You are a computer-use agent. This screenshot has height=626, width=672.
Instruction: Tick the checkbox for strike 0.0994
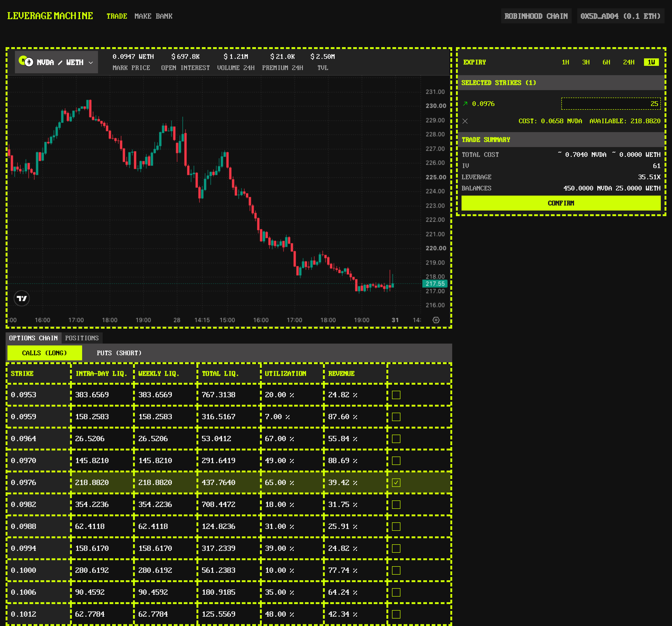[x=396, y=549]
